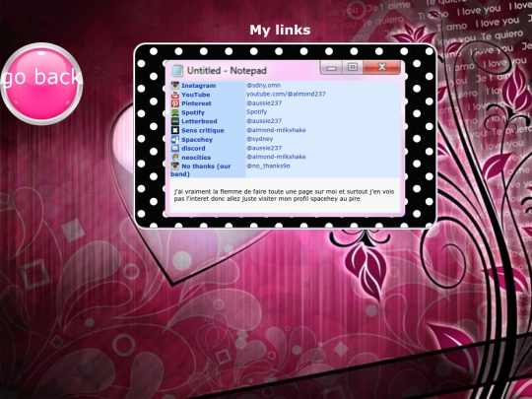The image size is (532, 399).
Task: Open @almond-milkshake link in the neocities row
Action: click(x=276, y=157)
